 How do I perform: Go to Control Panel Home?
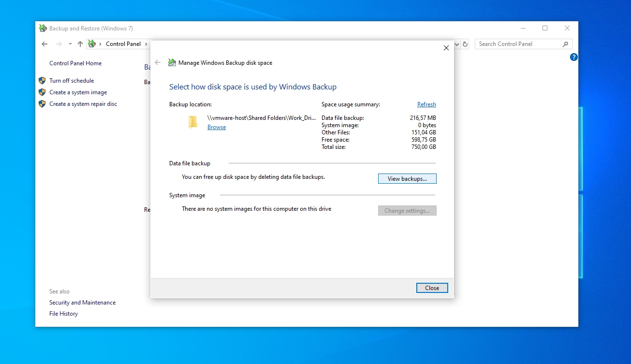click(75, 63)
